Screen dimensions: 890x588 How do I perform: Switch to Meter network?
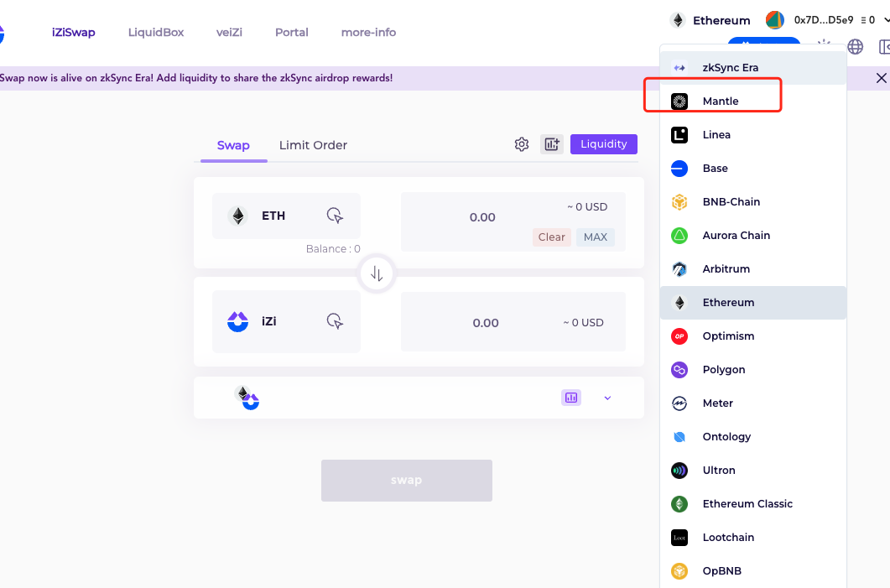752,403
